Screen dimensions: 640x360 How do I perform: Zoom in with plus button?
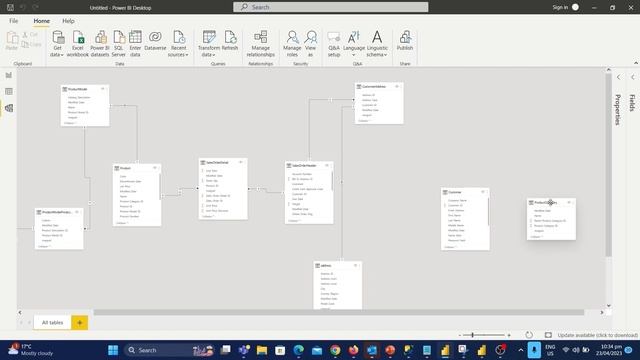pos(509,335)
